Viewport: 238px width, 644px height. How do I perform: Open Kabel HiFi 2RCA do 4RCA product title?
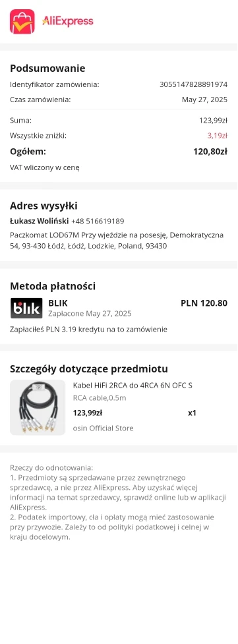pyautogui.click(x=133, y=385)
